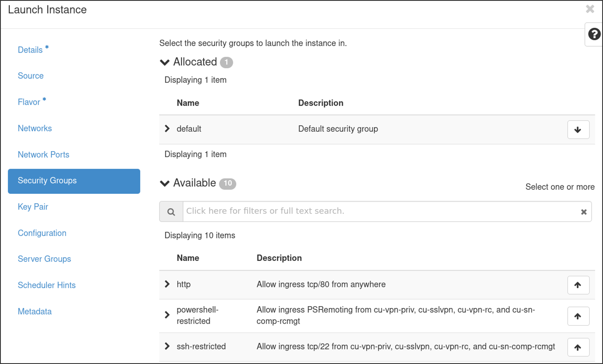Click the http group name
Viewport: 603px width, 364px height.
184,284
